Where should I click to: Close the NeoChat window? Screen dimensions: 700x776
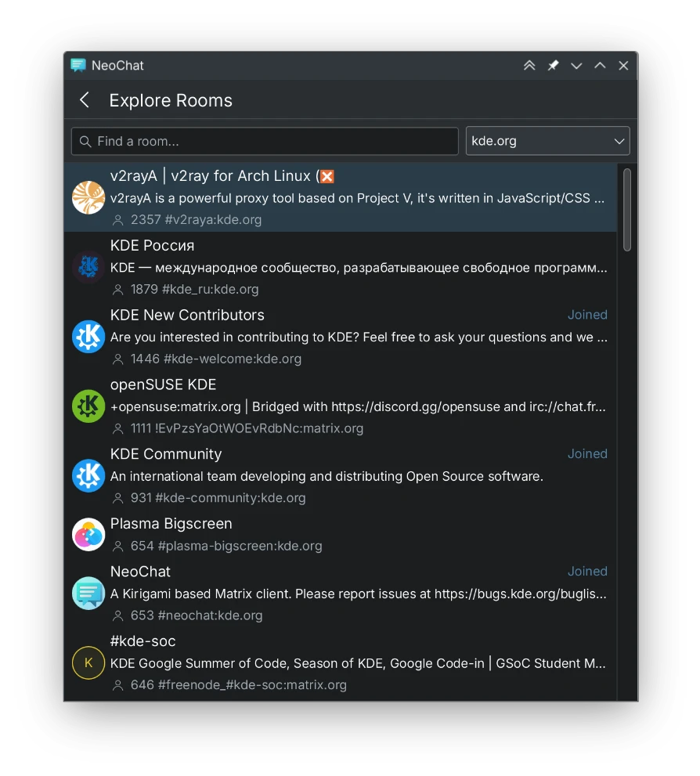click(x=623, y=65)
